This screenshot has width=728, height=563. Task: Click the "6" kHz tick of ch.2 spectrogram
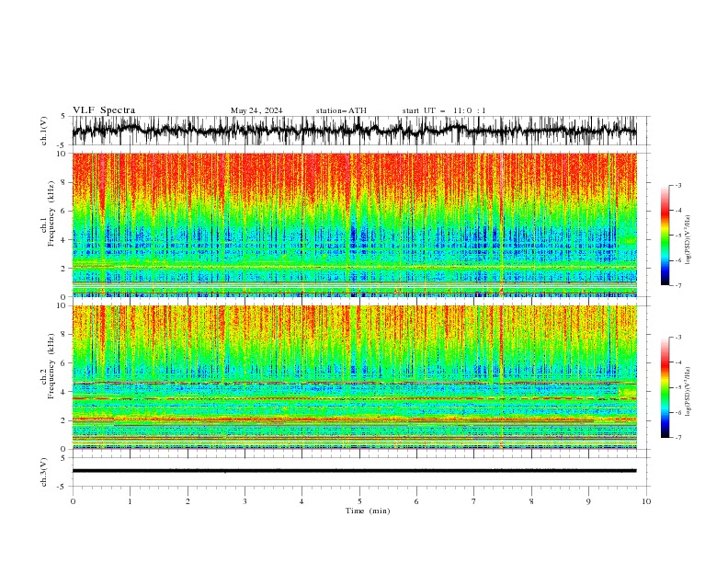[64, 363]
